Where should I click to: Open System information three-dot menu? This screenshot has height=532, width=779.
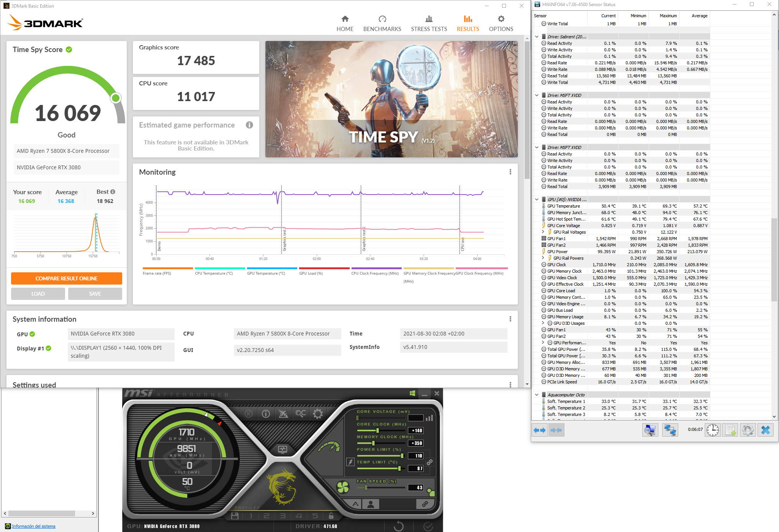[x=510, y=319]
